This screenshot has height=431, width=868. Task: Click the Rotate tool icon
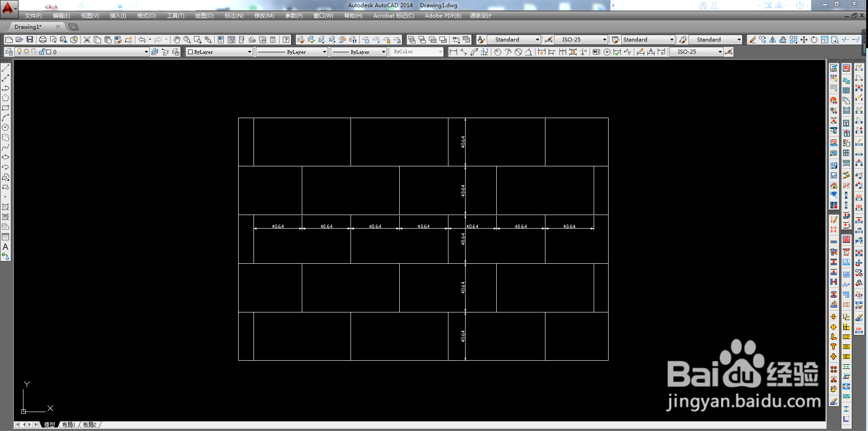click(x=814, y=40)
